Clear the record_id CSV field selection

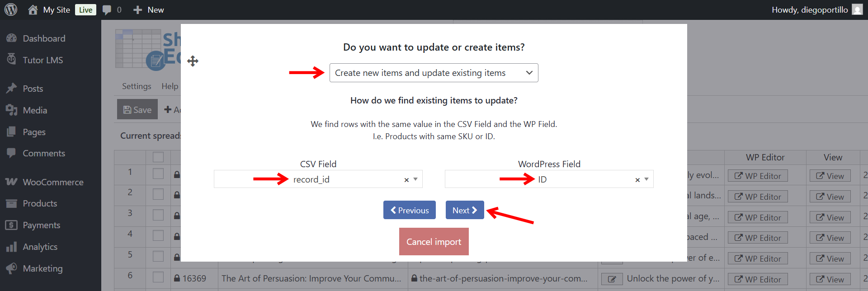pos(406,180)
